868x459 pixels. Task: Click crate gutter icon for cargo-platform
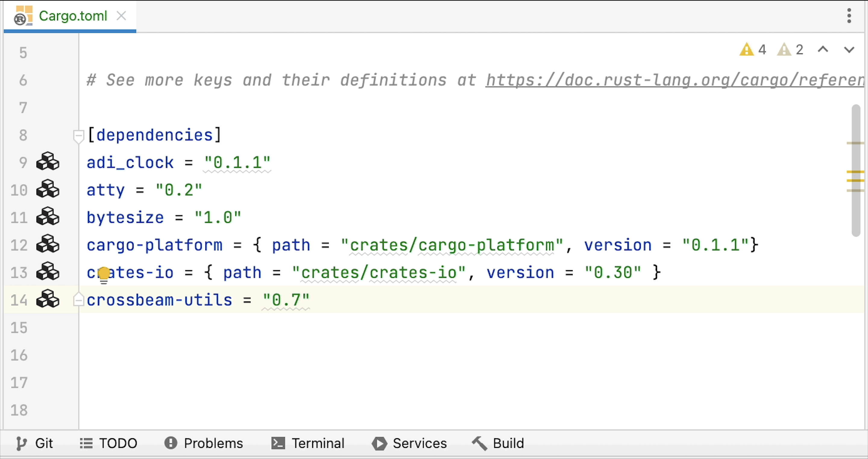coord(48,244)
